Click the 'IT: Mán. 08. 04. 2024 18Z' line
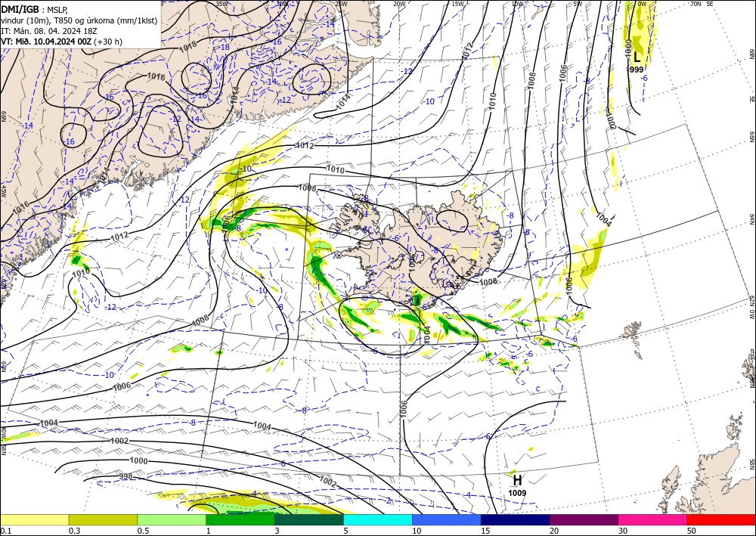Image resolution: width=756 pixels, height=536 pixels. [48, 31]
